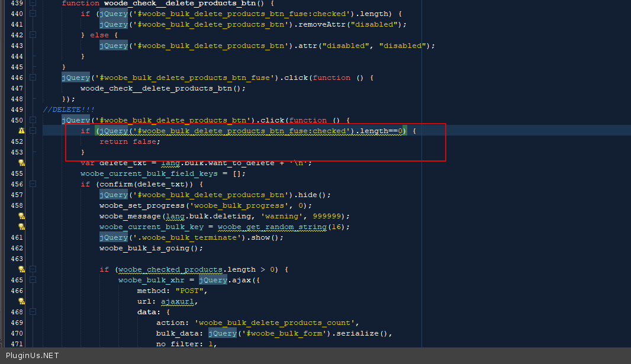Click the warning icon beside line 452
The height and width of the screenshot is (364, 631).
pos(21,131)
